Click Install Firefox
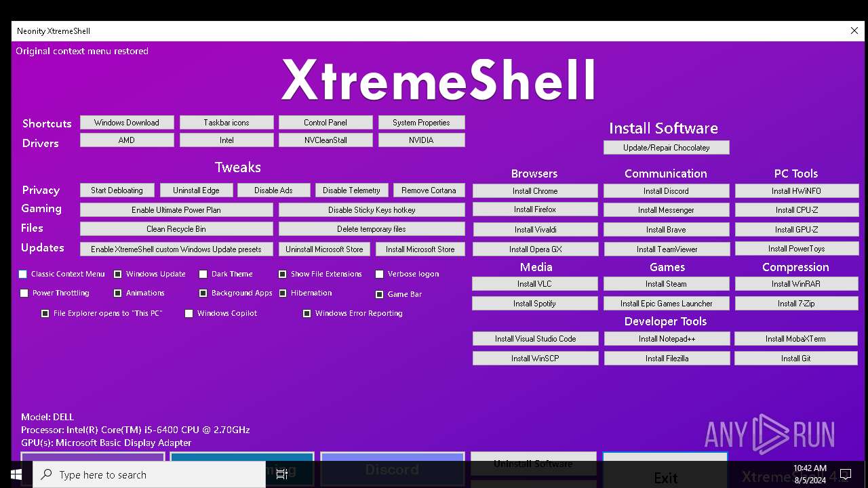Image resolution: width=868 pixels, height=488 pixels. coord(535,209)
